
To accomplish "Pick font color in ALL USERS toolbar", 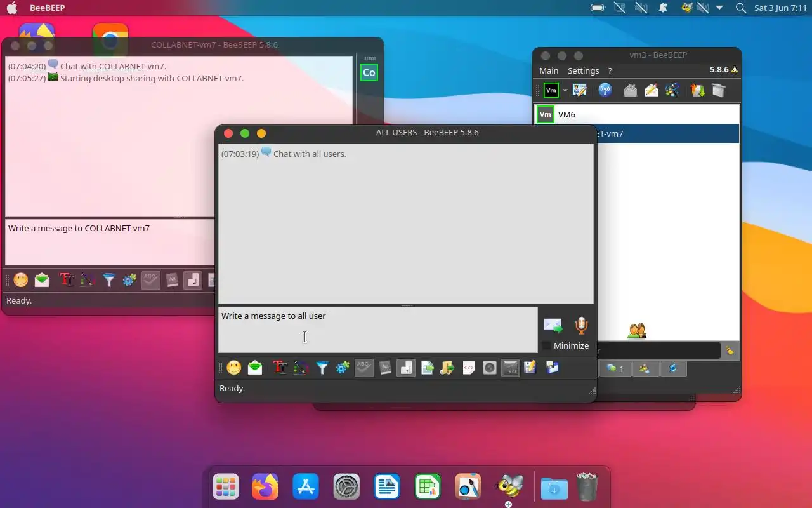I will 301,368.
